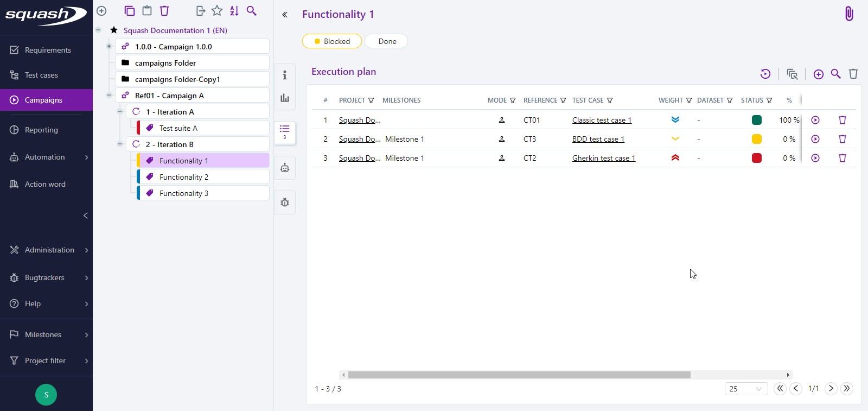868x411 pixels.
Task: Toggle the PROJECT column filter
Action: tap(371, 100)
